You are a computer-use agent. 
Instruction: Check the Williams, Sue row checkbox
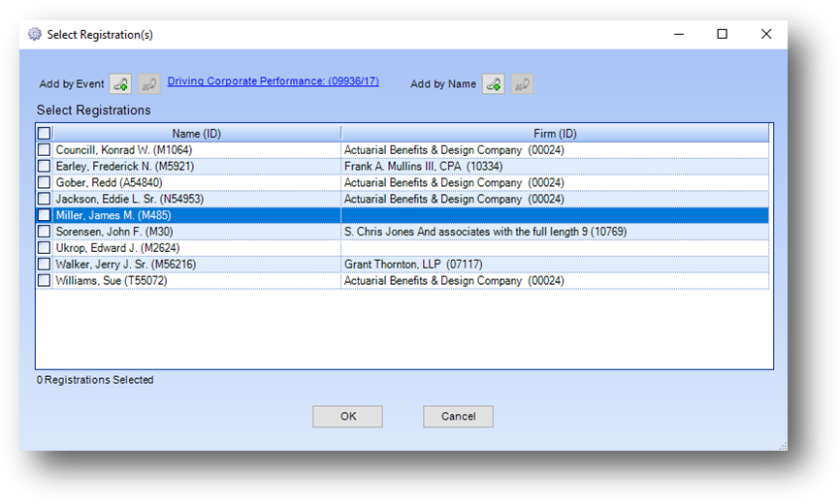(x=44, y=280)
